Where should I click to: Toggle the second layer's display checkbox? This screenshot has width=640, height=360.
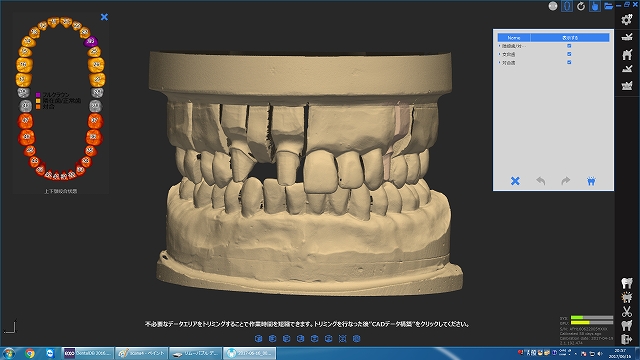569,54
